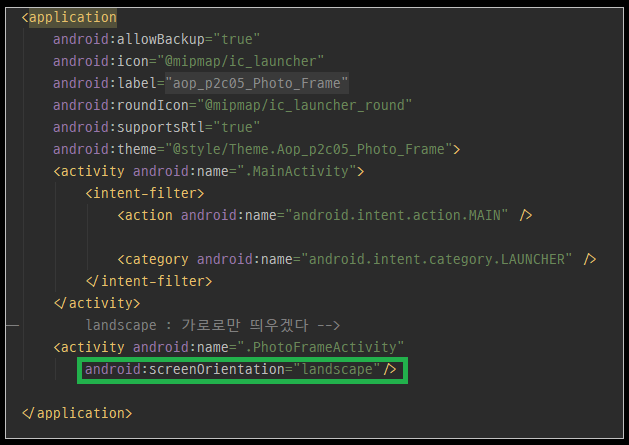Click the aop_p2c05_Photo_Frame label value
Screen dimensions: 629x445
256,83
